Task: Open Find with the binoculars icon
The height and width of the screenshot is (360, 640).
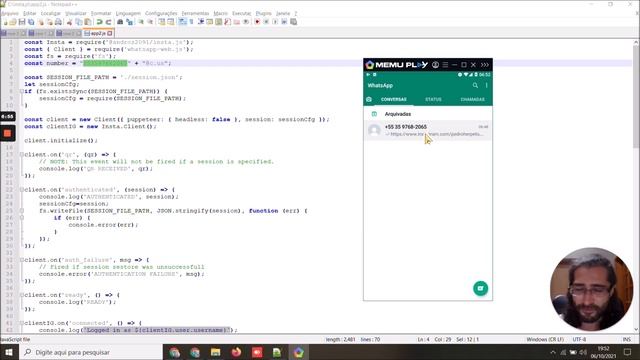Action: coord(120,22)
